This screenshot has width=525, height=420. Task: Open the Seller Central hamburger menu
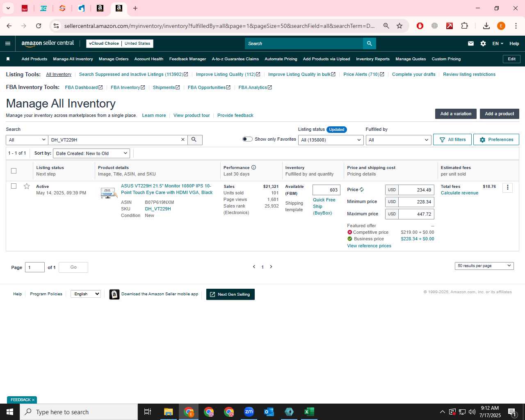[x=8, y=43]
